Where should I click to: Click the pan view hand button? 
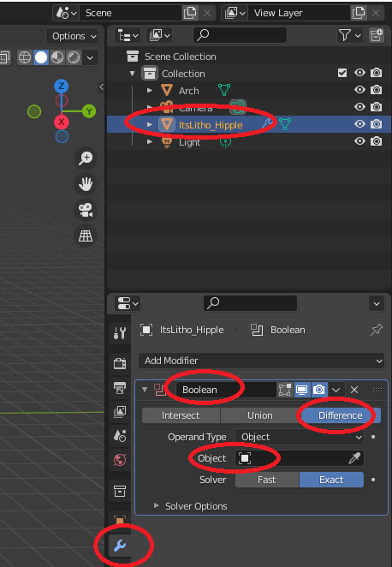tap(86, 184)
